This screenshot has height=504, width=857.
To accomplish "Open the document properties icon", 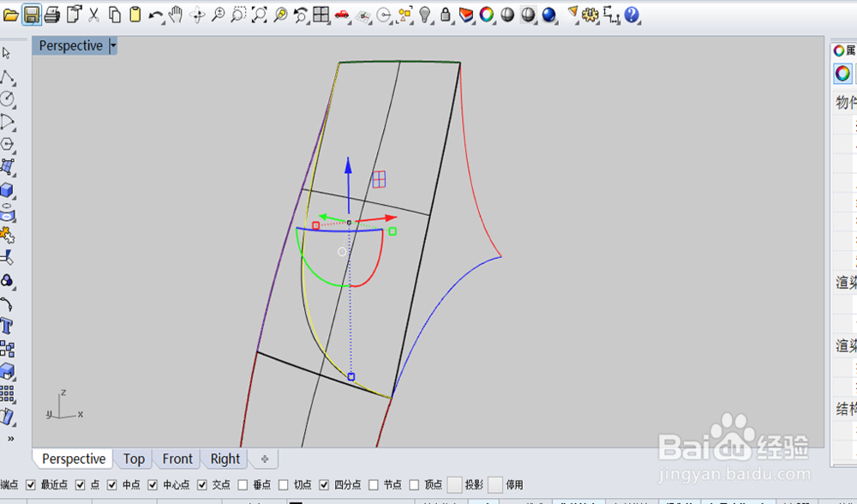I will pyautogui.click(x=73, y=15).
